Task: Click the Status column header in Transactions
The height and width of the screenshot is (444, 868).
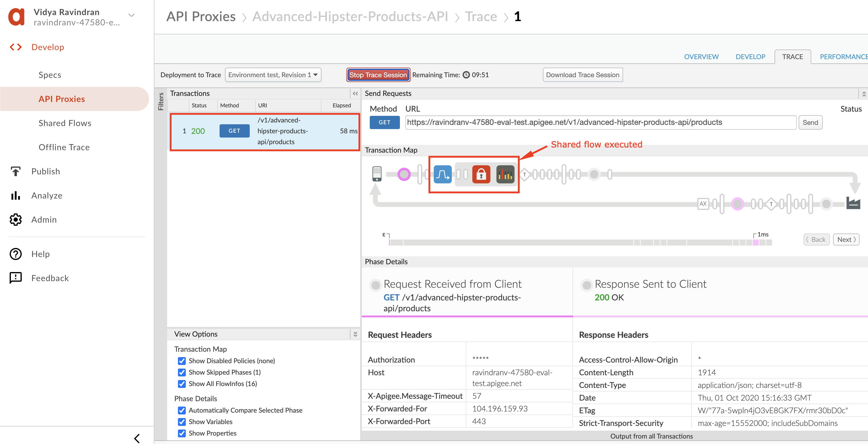Action: coord(199,106)
